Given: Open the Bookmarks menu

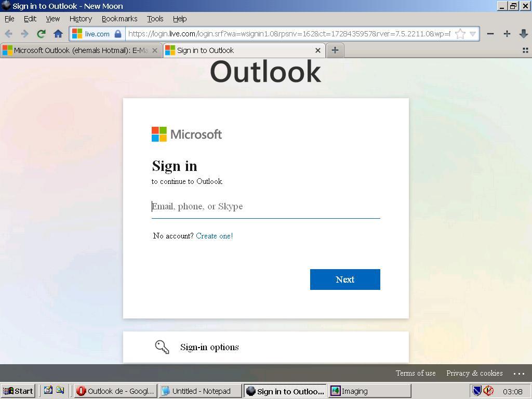Looking at the screenshot, I should coord(119,19).
